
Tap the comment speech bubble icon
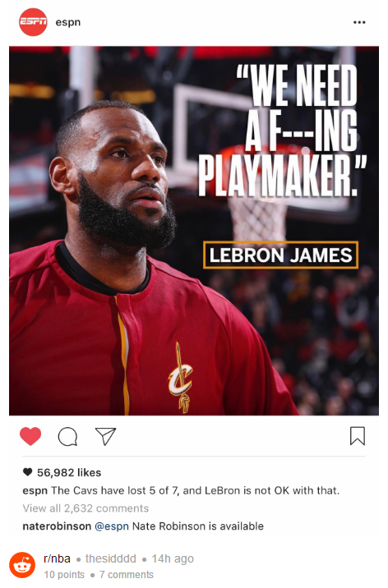[x=68, y=437]
